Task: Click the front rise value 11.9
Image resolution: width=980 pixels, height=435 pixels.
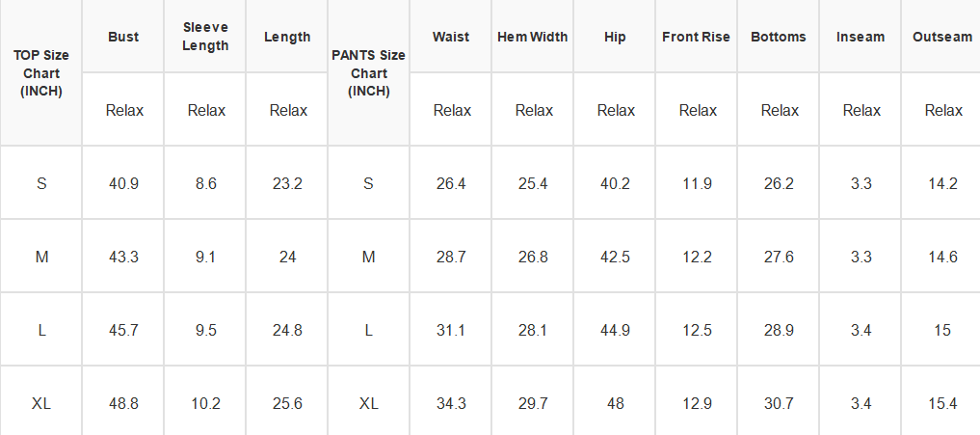Action: pos(697,183)
